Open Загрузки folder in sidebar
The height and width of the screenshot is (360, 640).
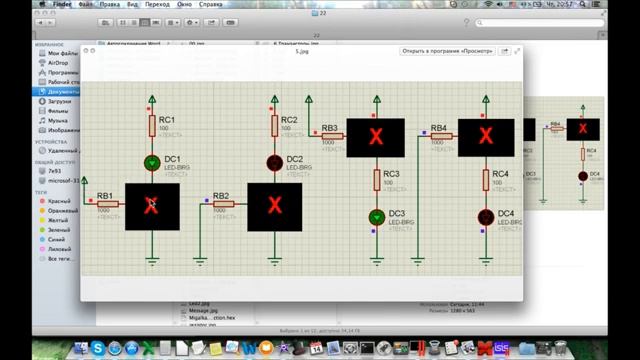[x=55, y=101]
